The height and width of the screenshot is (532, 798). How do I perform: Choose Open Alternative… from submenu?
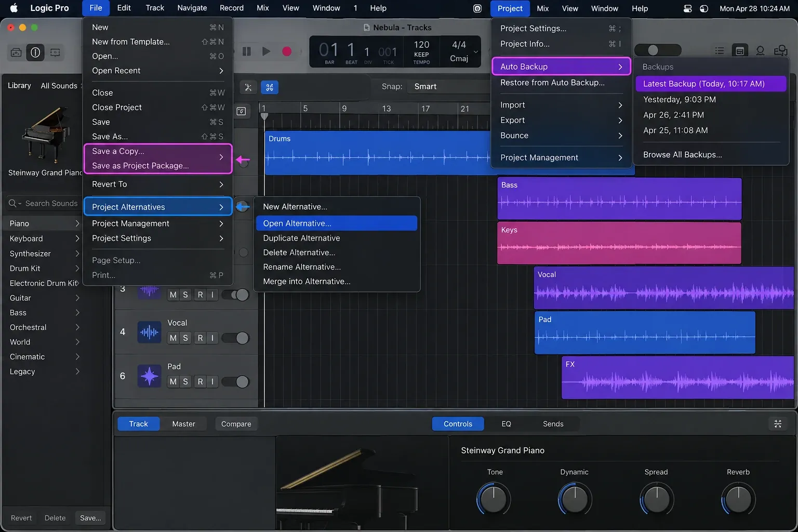337,223
